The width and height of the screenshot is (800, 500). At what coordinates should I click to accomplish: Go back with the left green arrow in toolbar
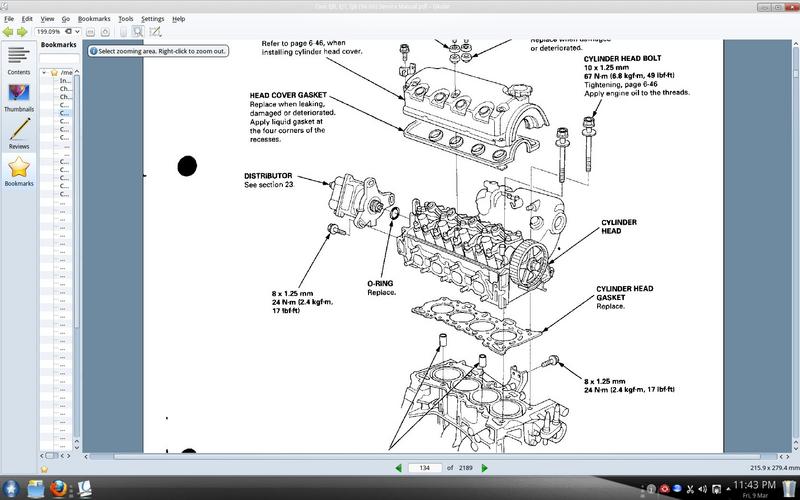9,31
